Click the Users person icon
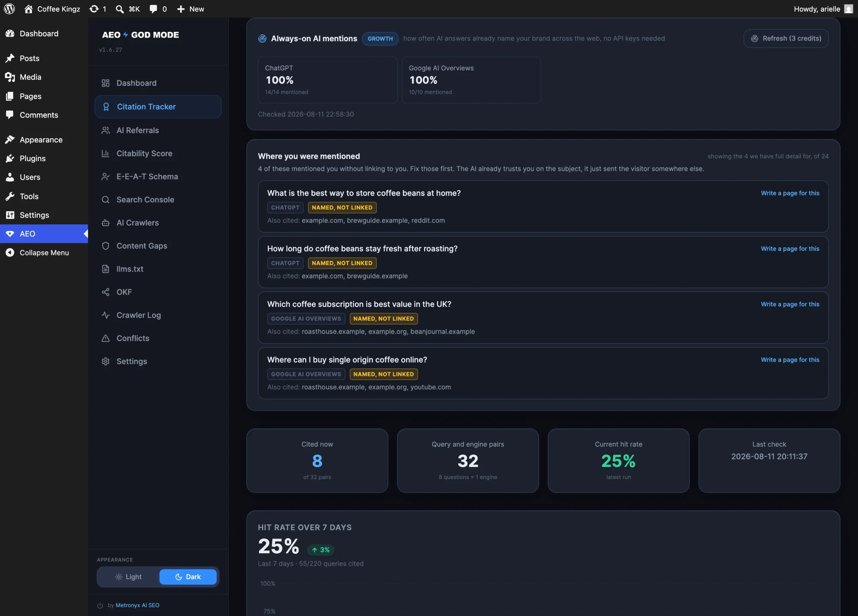The height and width of the screenshot is (616, 858). tap(10, 177)
